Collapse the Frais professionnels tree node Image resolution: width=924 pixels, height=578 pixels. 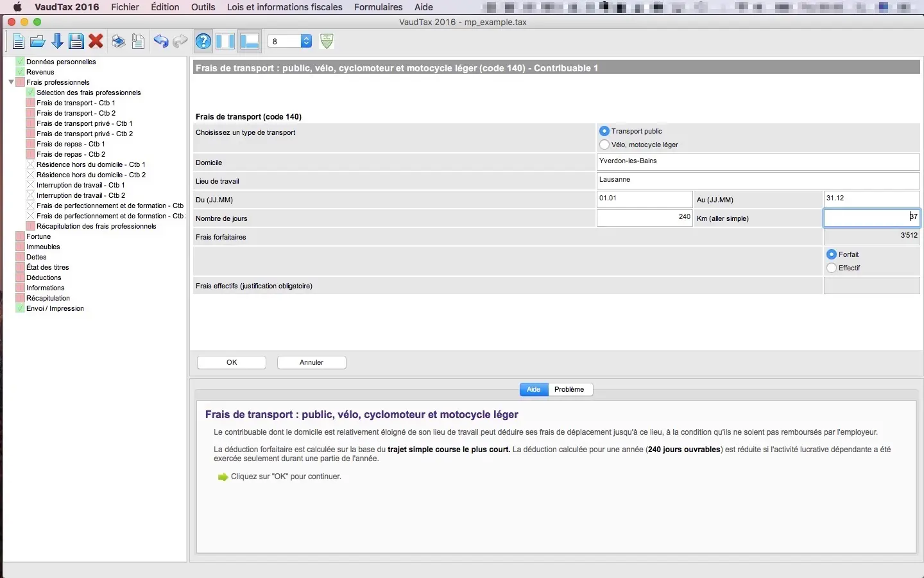[x=11, y=82]
